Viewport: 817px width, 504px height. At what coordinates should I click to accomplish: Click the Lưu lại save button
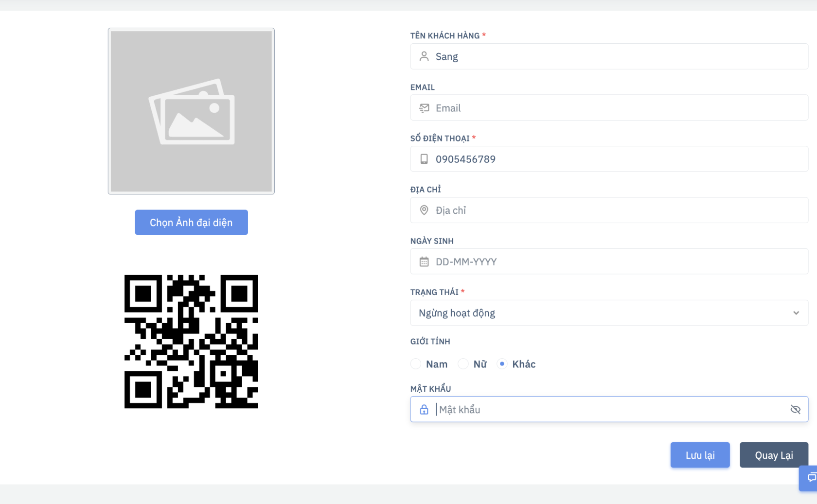[x=700, y=455]
